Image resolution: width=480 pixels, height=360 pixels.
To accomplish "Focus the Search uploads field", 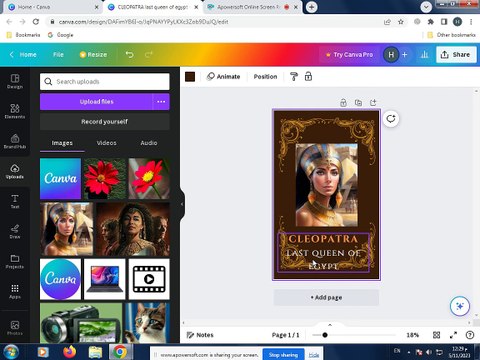I will click(105, 82).
